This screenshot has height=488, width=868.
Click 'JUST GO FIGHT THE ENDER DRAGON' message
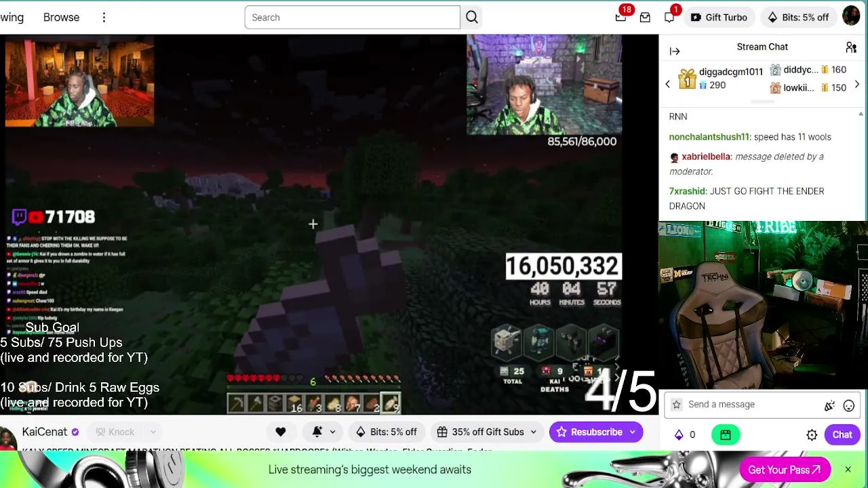(747, 199)
